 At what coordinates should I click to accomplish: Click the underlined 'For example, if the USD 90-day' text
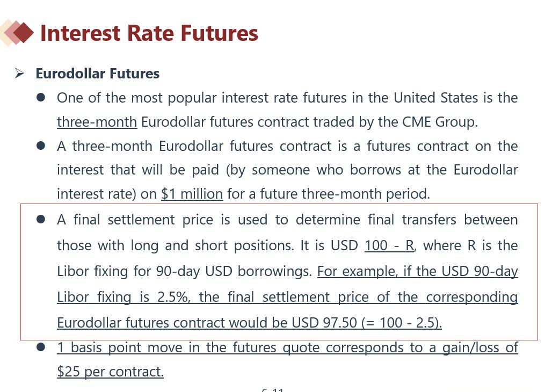pyautogui.click(x=417, y=271)
